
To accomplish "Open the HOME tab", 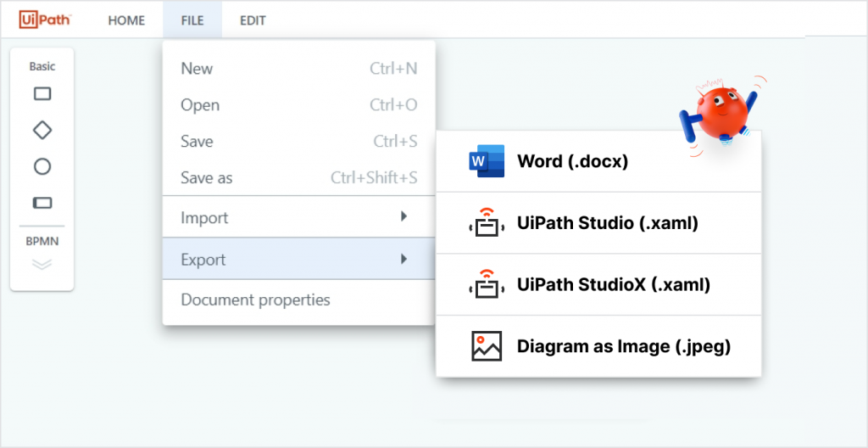I will point(126,20).
